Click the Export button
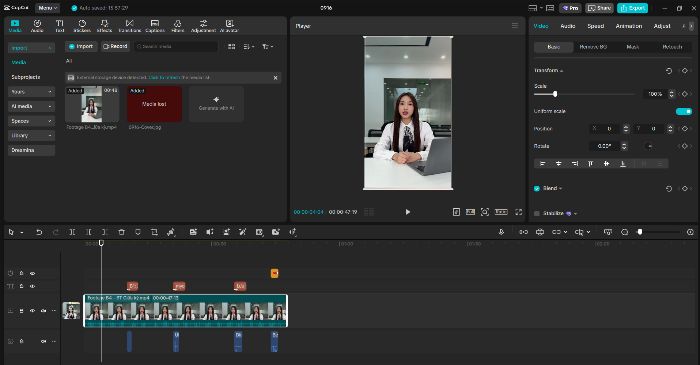The image size is (700, 365). pos(632,8)
